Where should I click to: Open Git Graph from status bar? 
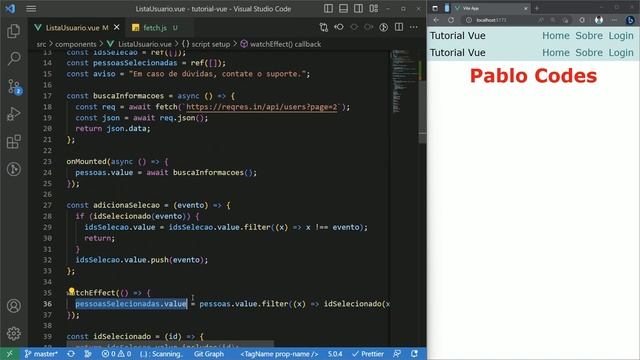[209, 354]
